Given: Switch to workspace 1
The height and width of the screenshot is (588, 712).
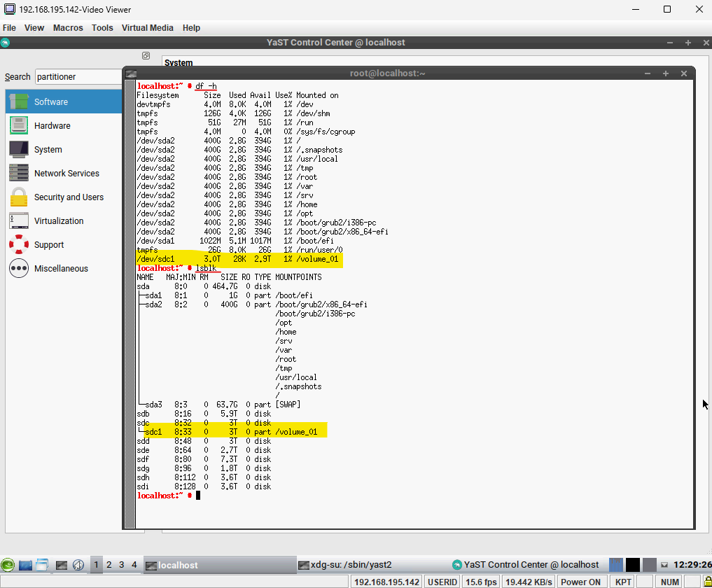Looking at the screenshot, I should click(97, 565).
